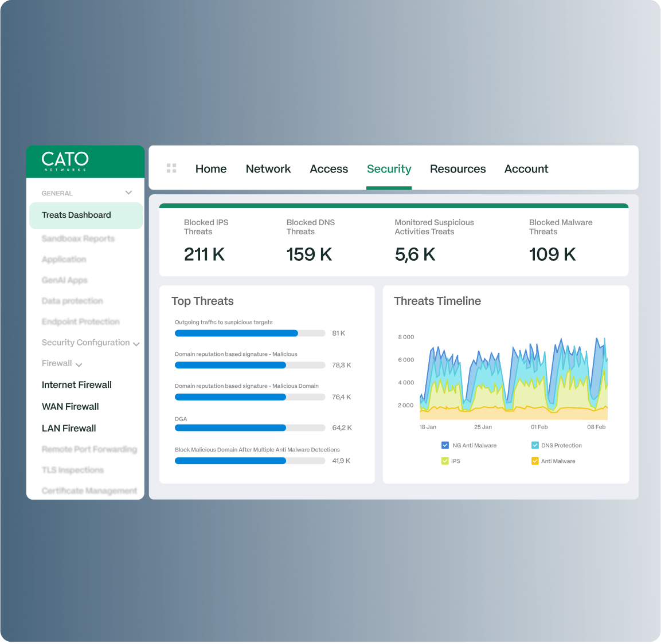This screenshot has height=644, width=661.
Task: Click the Threats Timeline chart area
Action: 514,378
